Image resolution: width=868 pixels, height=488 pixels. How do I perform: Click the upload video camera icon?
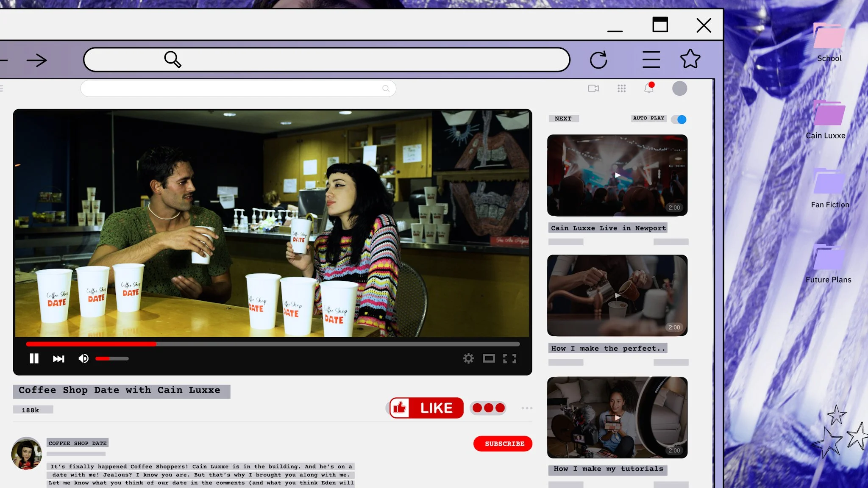click(x=593, y=88)
